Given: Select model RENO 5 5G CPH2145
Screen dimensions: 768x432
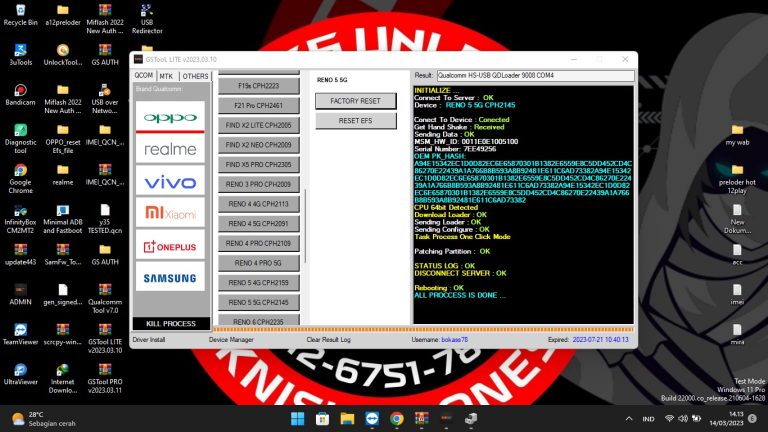Looking at the screenshot, I should coord(259,302).
